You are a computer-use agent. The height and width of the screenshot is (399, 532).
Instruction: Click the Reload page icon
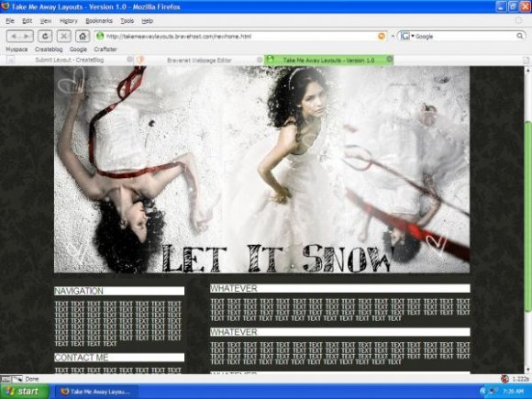click(45, 36)
